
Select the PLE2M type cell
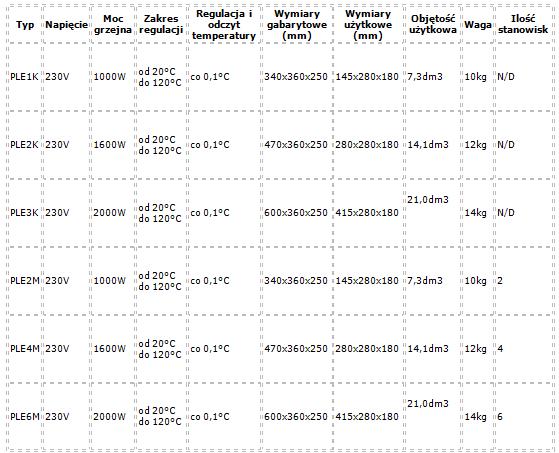coord(25,280)
